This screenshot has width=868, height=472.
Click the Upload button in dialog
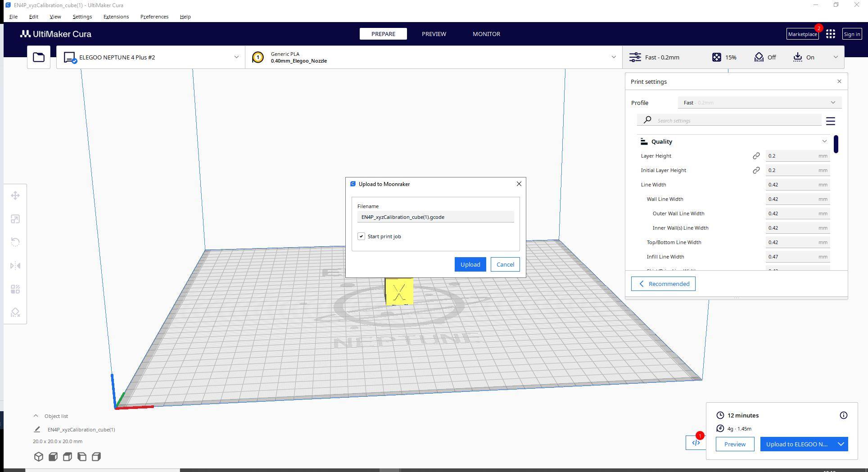470,264
